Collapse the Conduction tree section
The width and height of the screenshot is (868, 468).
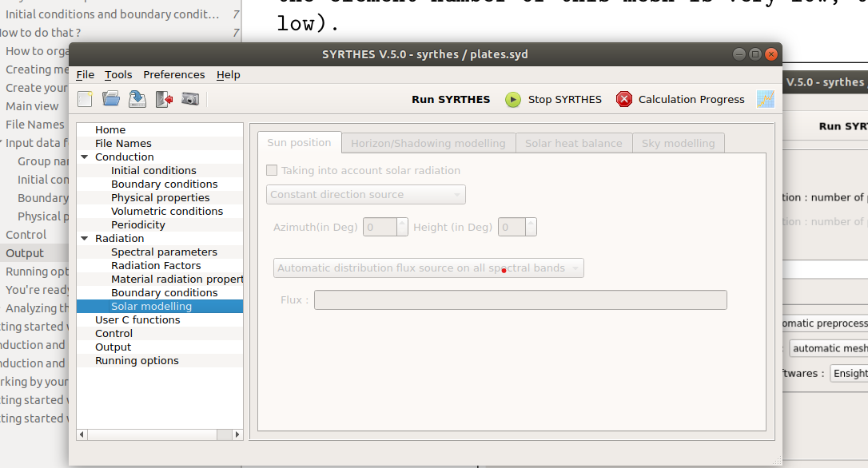(85, 157)
